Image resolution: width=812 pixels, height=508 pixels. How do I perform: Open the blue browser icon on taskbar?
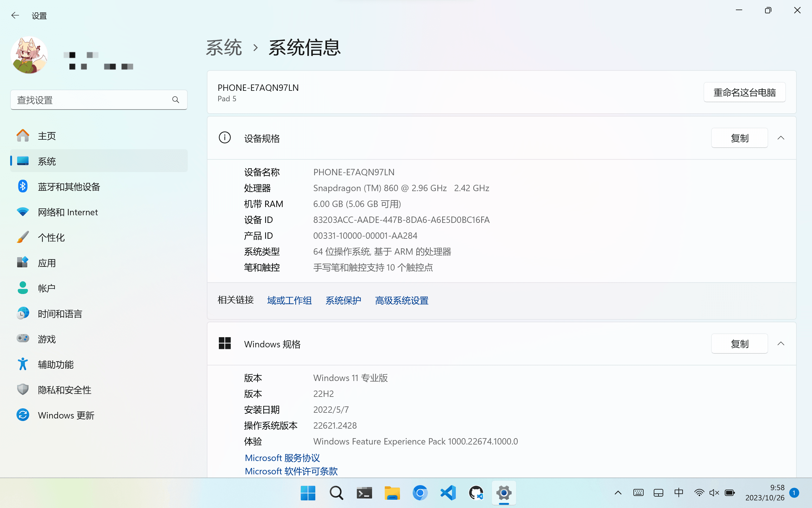420,493
